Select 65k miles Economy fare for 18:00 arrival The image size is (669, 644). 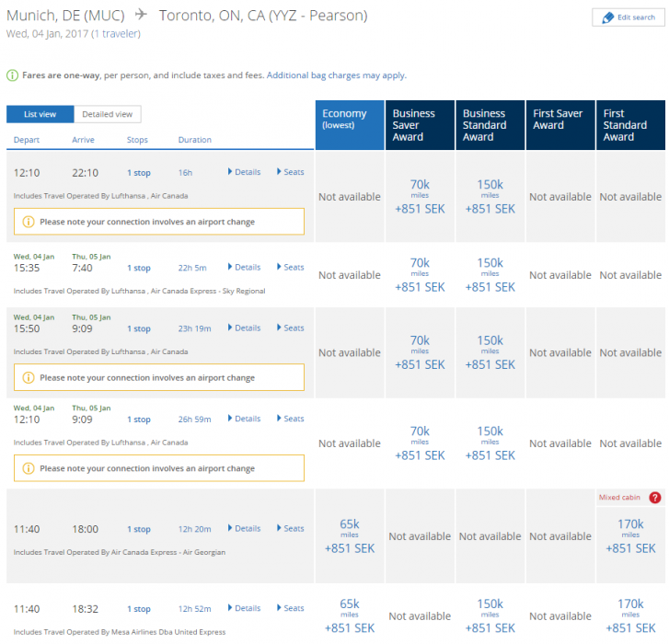pos(350,536)
